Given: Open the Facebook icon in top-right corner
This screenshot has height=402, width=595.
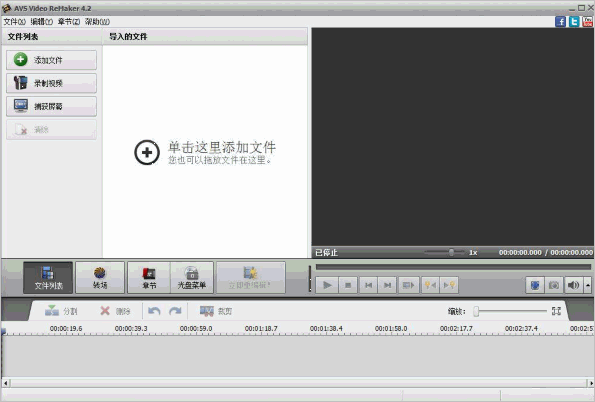Looking at the screenshot, I should coord(560,22).
